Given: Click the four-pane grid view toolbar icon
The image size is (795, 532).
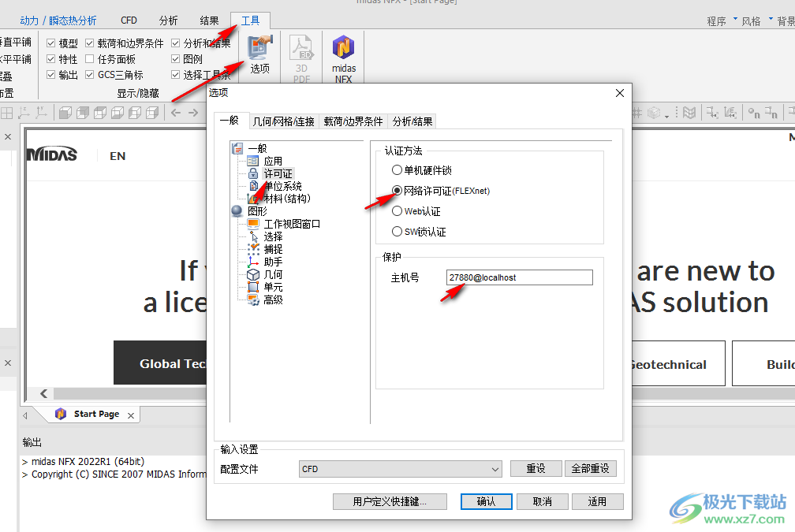Looking at the screenshot, I should click(7, 113).
